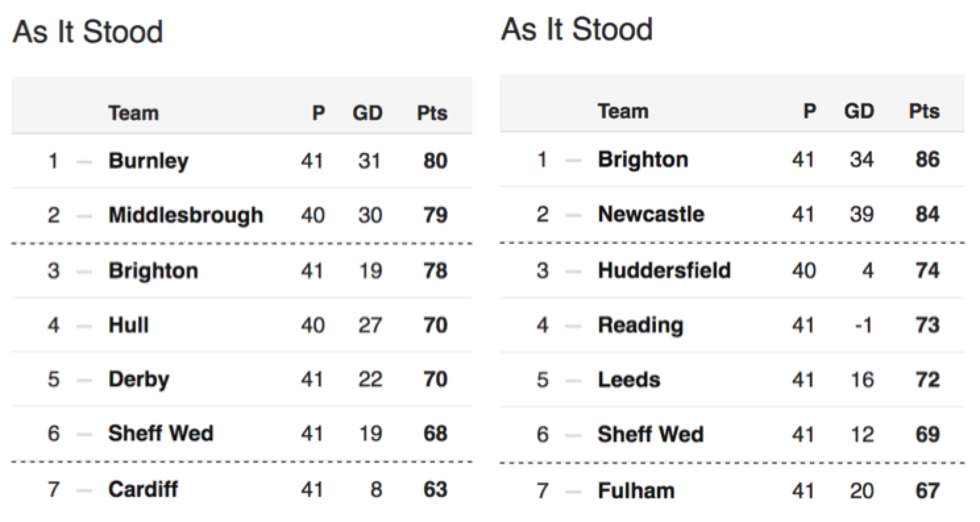Click Newcastle's no-change position dash
The height and width of the screenshot is (522, 980).
pos(574,215)
